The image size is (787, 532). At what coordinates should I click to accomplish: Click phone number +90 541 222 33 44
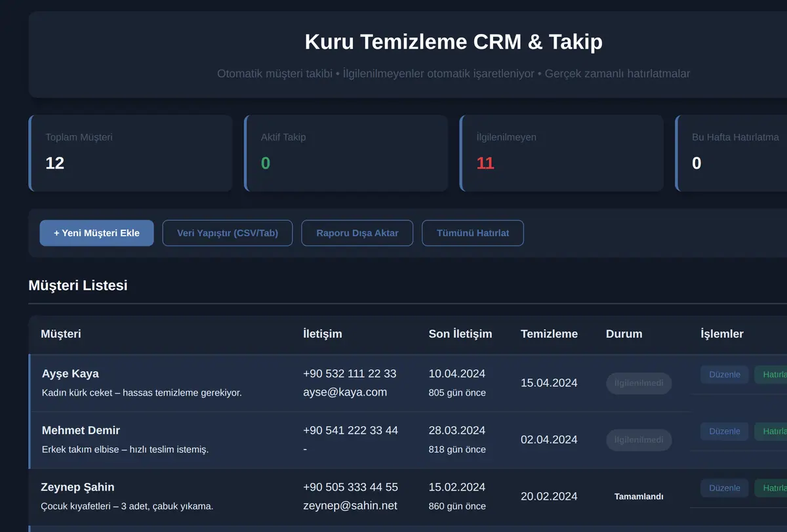pyautogui.click(x=350, y=430)
